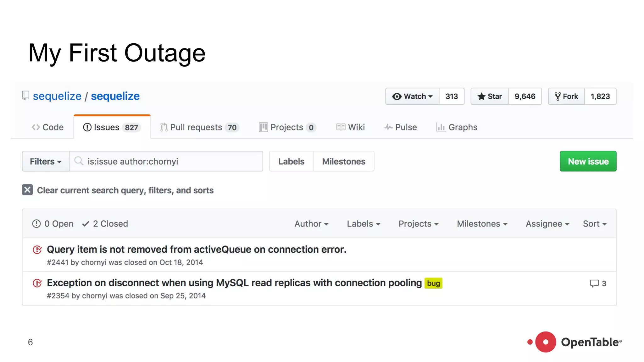The height and width of the screenshot is (362, 644).
Task: Expand the Filters dropdown
Action: click(x=46, y=162)
